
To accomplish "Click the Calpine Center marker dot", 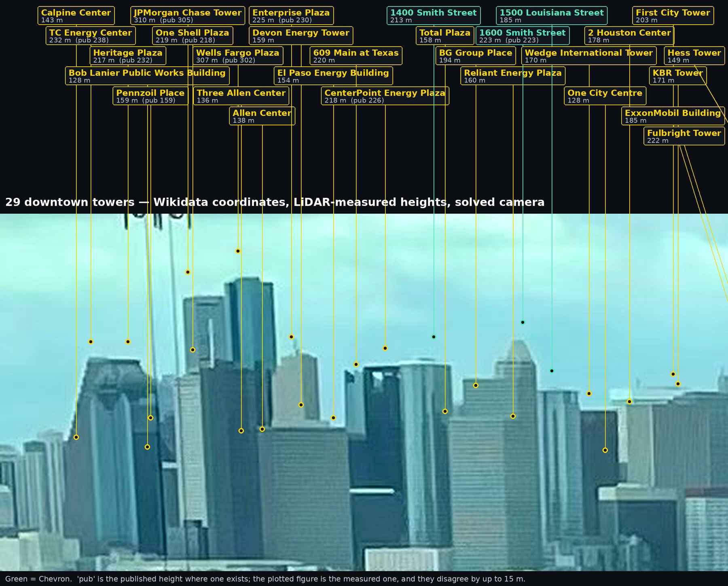I will (x=76, y=437).
